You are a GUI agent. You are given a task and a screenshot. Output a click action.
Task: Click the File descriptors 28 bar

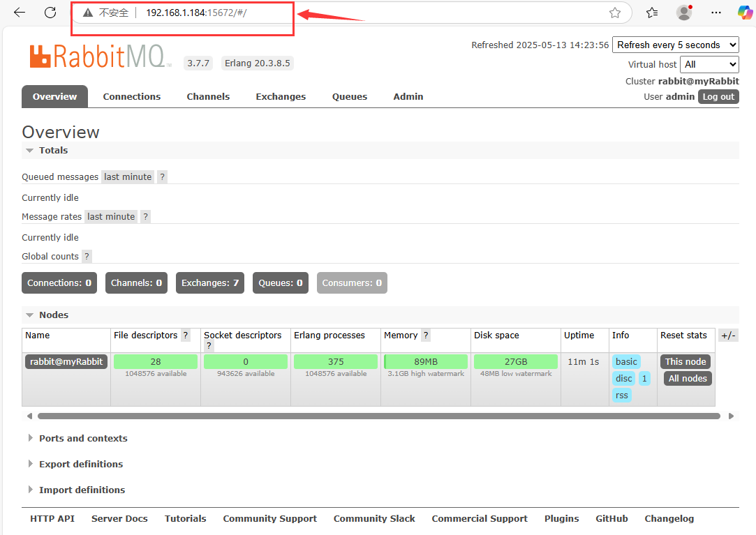(x=156, y=361)
